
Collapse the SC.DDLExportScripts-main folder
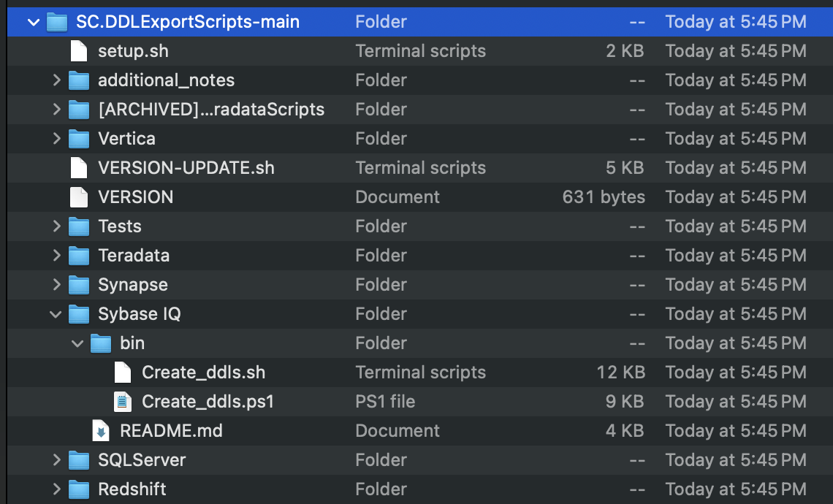(x=34, y=22)
